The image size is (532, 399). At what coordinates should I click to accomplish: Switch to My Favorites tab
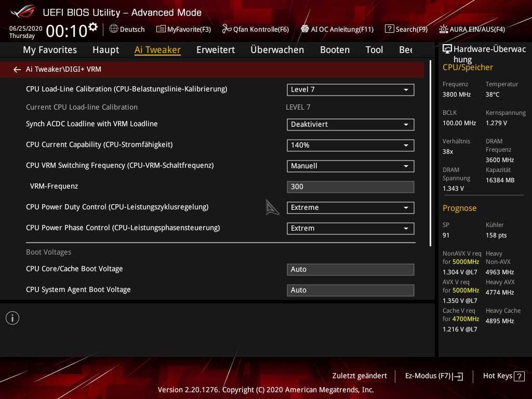click(x=50, y=50)
